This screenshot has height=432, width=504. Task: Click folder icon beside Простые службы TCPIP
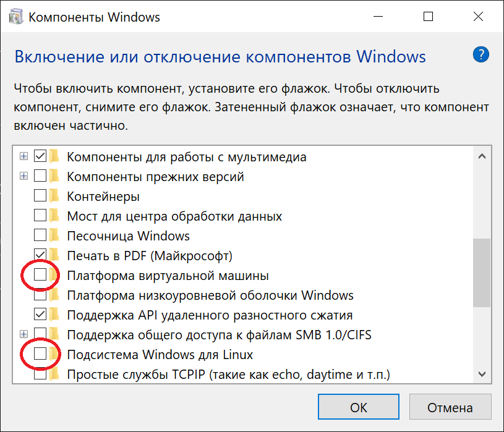coord(55,374)
